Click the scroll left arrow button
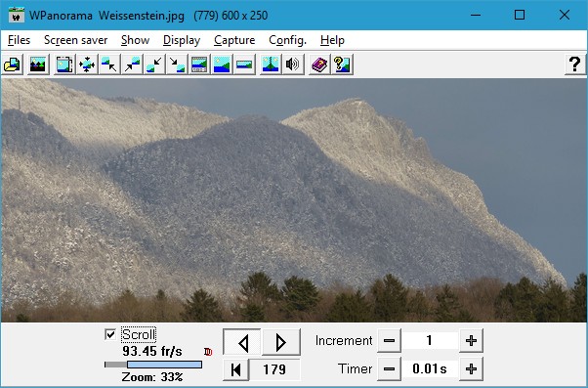This screenshot has height=388, width=588. pyautogui.click(x=242, y=342)
